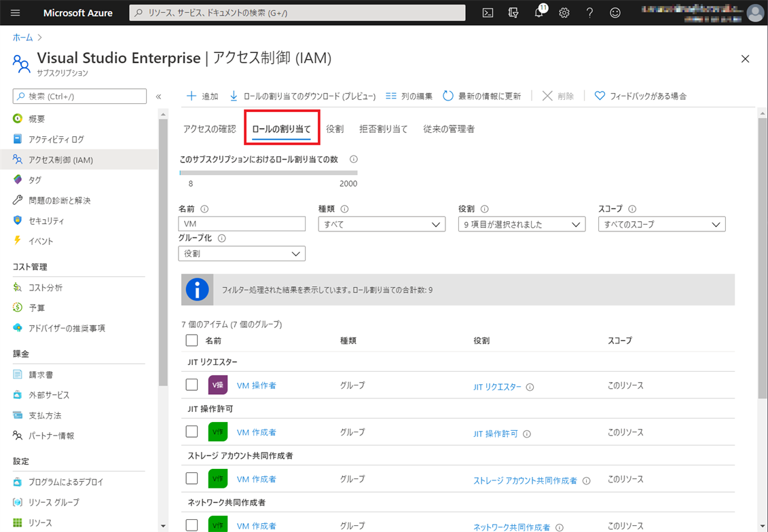Open the Azure portal hamburger menu
This screenshot has width=768, height=532.
[x=15, y=13]
